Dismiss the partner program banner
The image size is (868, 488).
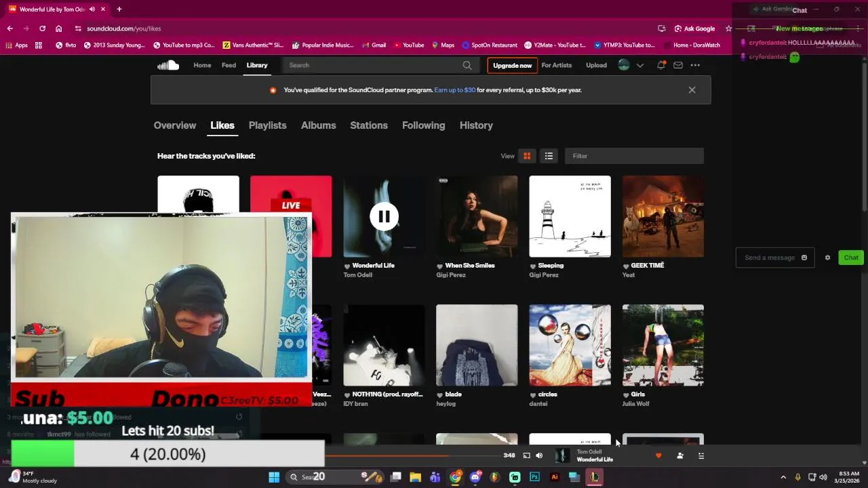coord(692,90)
